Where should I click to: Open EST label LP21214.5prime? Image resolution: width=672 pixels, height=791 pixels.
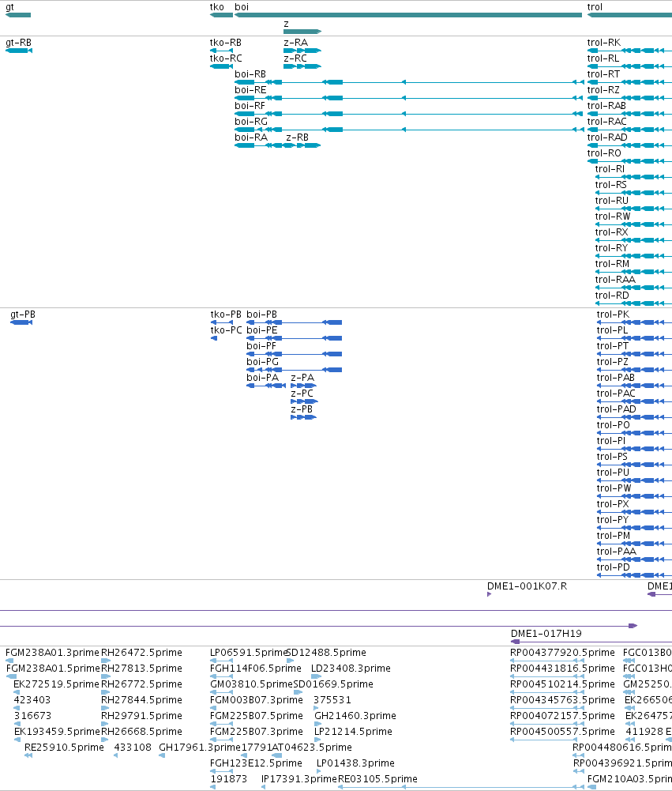point(353,732)
